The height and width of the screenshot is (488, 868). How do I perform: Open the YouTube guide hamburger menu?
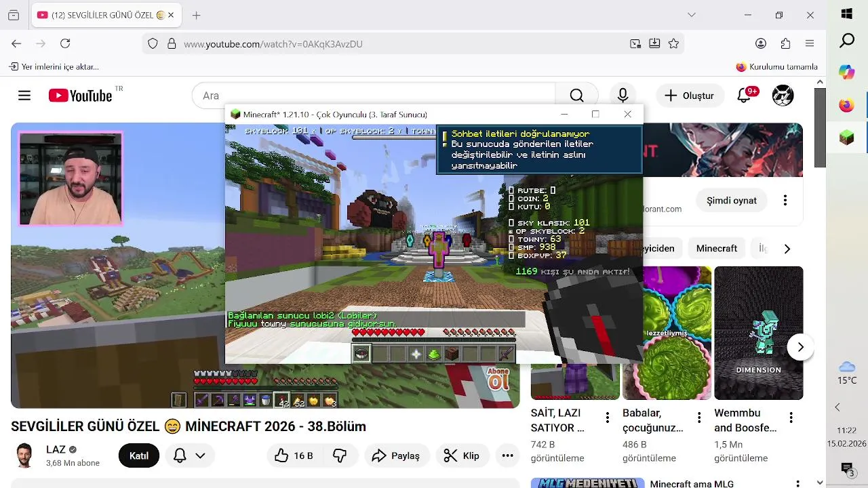point(24,96)
